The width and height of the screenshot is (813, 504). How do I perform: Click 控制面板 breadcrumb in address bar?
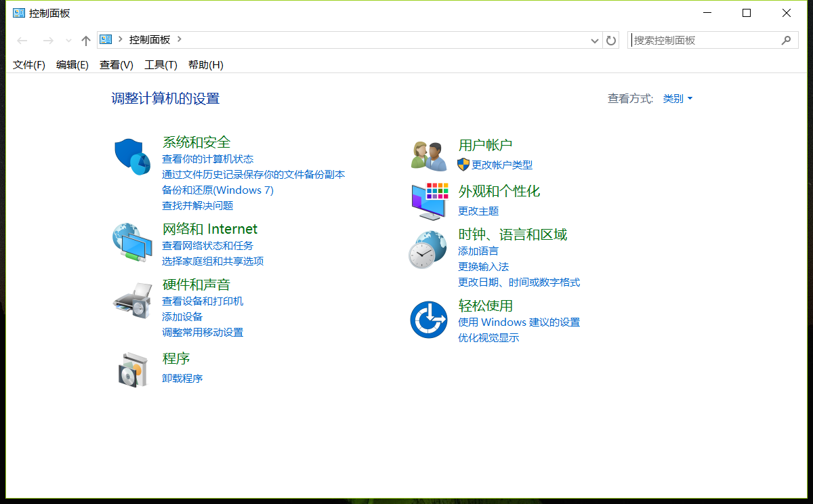pyautogui.click(x=150, y=40)
